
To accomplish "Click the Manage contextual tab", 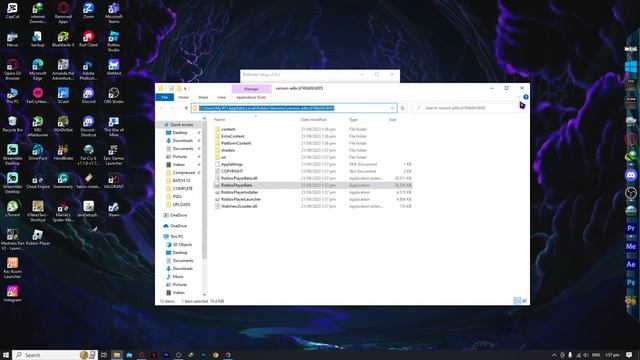I will pos(251,89).
